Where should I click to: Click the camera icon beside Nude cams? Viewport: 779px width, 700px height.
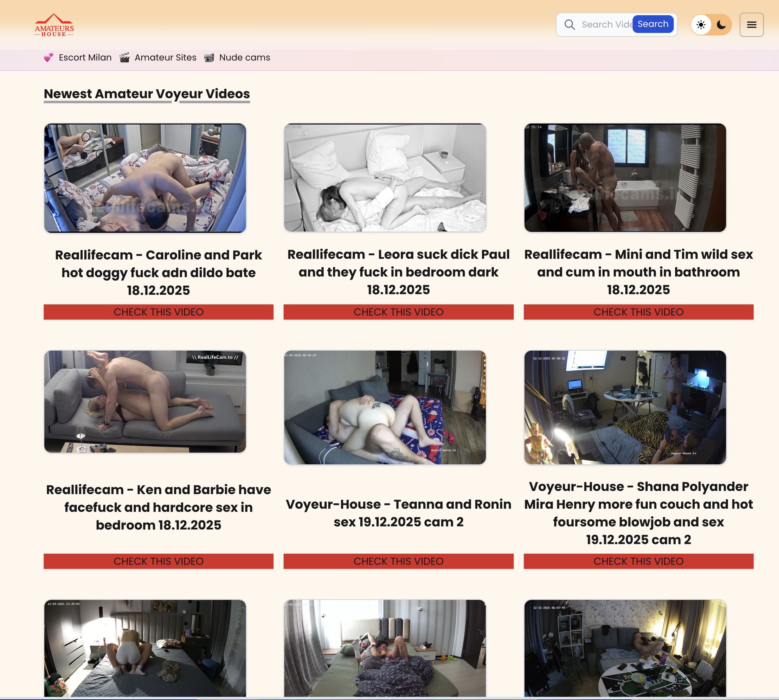click(x=209, y=58)
